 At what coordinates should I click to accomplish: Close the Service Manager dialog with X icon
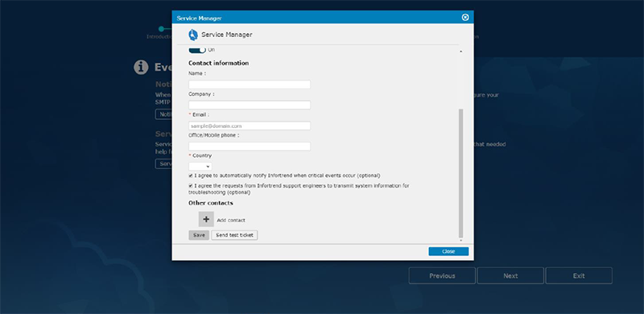pyautogui.click(x=465, y=17)
